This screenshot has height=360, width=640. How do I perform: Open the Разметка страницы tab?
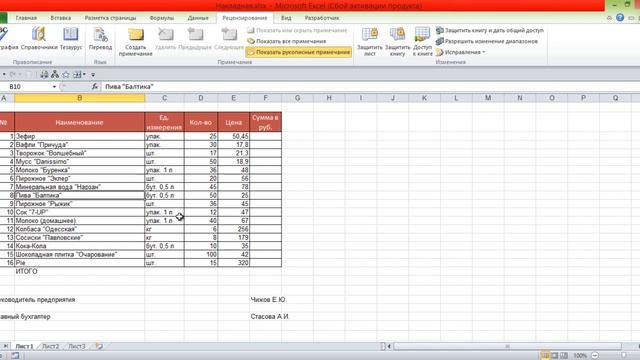[110, 18]
